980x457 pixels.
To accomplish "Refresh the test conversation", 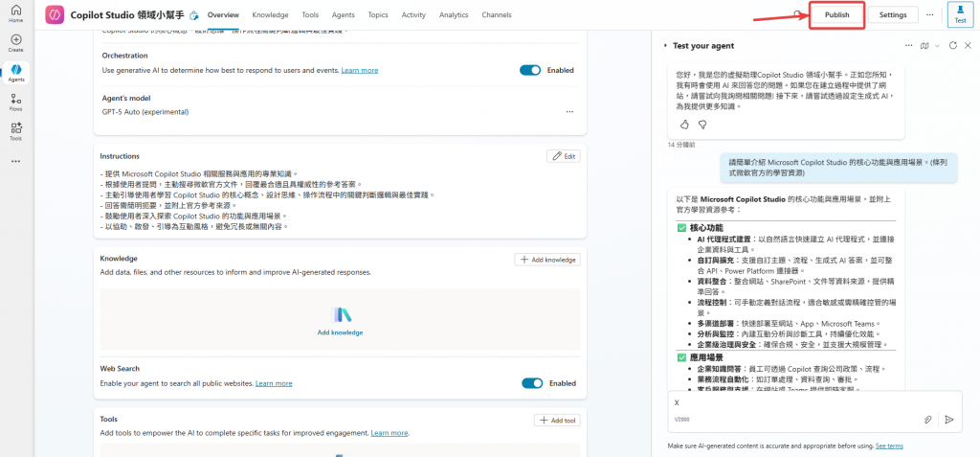I will pyautogui.click(x=952, y=46).
